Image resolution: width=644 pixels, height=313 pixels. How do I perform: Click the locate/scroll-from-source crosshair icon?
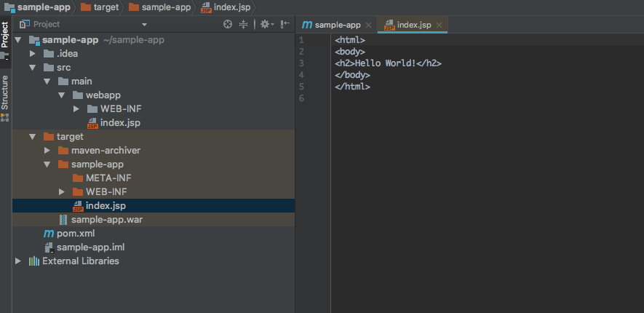[228, 24]
